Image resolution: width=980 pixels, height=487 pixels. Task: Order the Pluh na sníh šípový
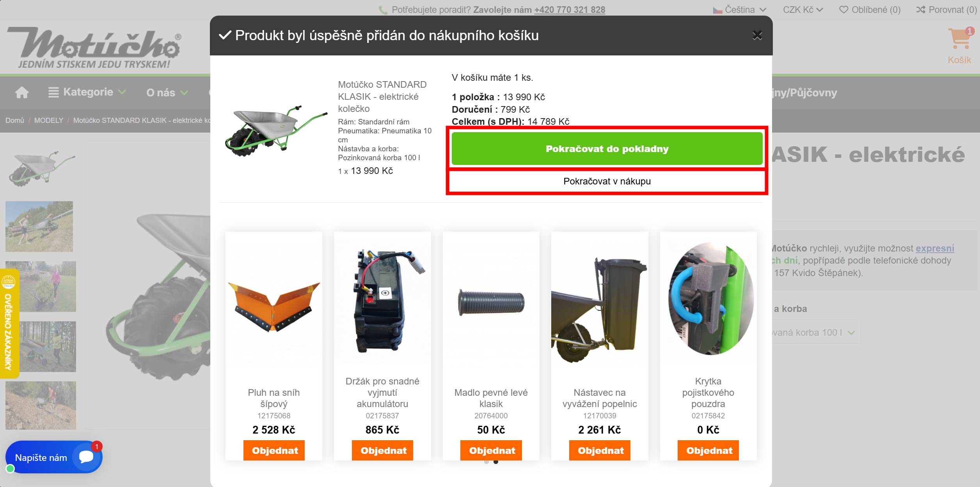(x=274, y=450)
